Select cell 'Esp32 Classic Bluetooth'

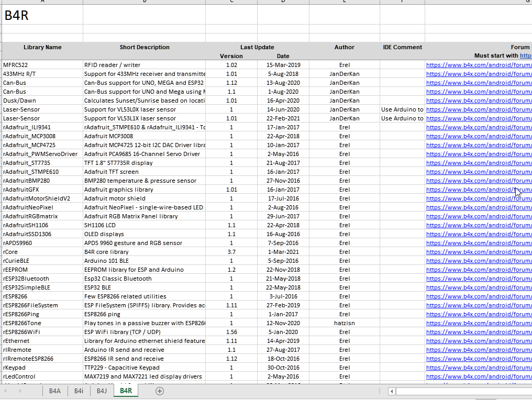pyautogui.click(x=144, y=279)
